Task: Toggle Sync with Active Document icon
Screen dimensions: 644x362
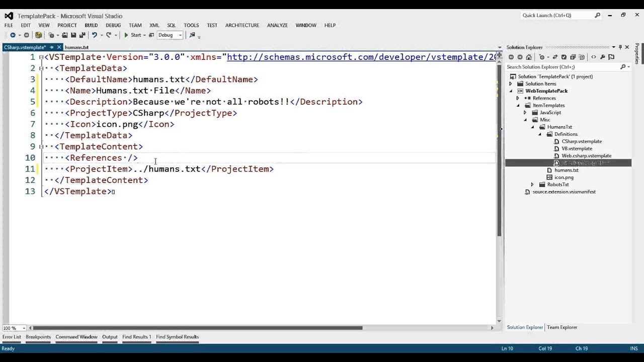Action: (x=555, y=57)
